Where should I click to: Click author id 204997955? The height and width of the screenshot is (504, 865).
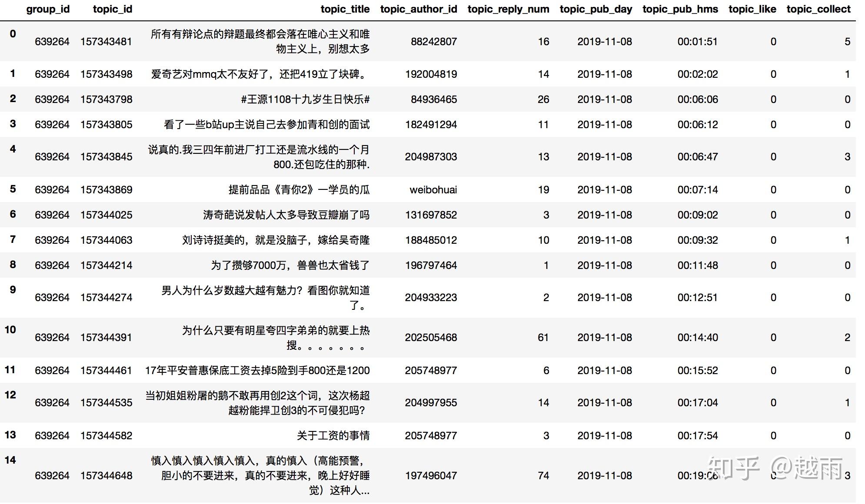(431, 403)
